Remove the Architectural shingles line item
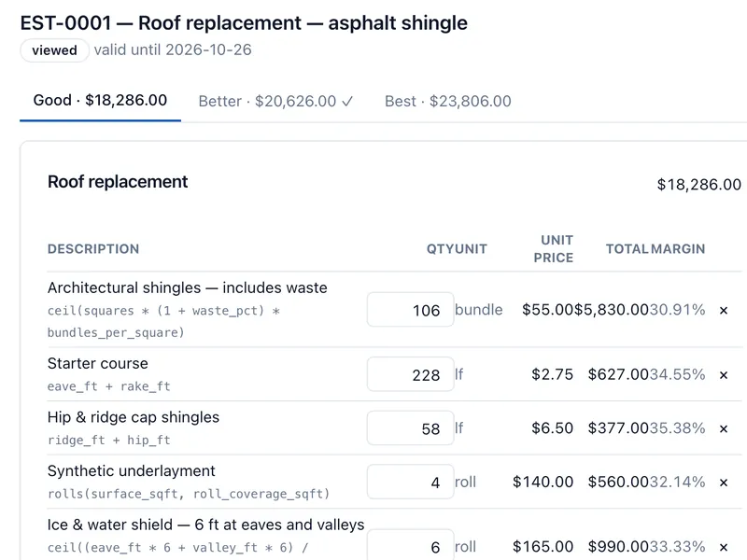 723,311
